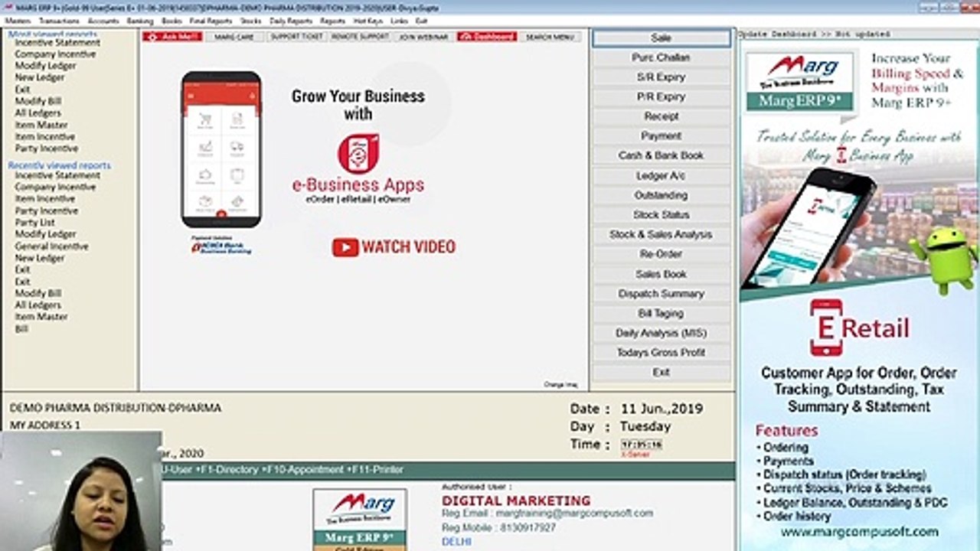This screenshot has height=551, width=980.
Task: Open the Outstanding report button
Action: [661, 195]
